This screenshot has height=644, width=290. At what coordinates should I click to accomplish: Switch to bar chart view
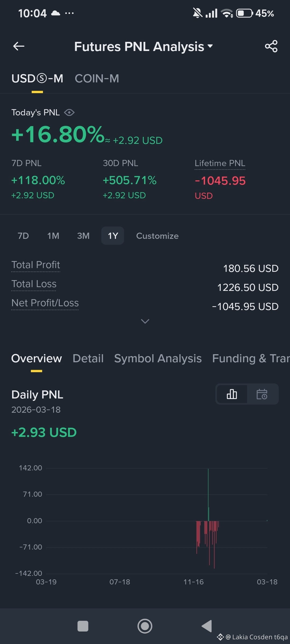click(x=232, y=394)
